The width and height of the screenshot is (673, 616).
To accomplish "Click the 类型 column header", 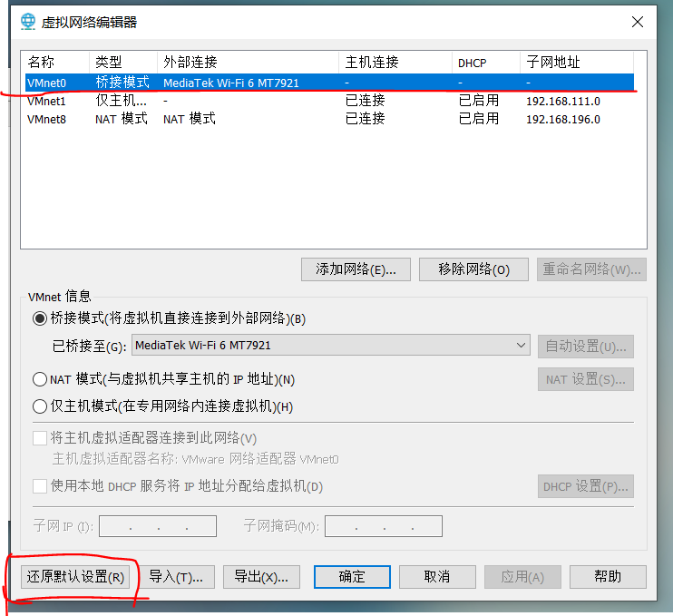I will 123,63.
